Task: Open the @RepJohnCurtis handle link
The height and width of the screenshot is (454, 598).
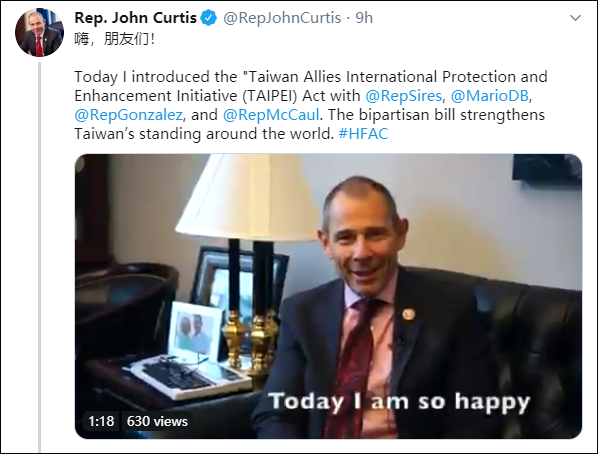Action: (x=282, y=18)
